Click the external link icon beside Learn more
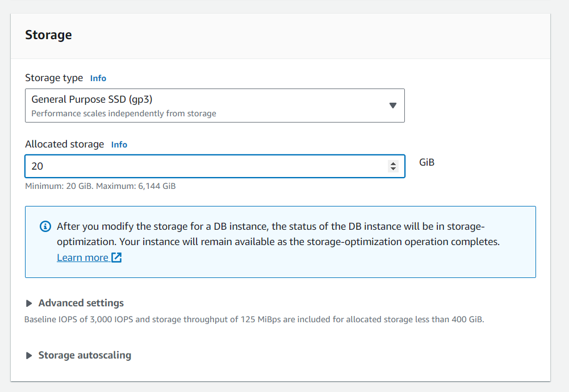 point(116,258)
